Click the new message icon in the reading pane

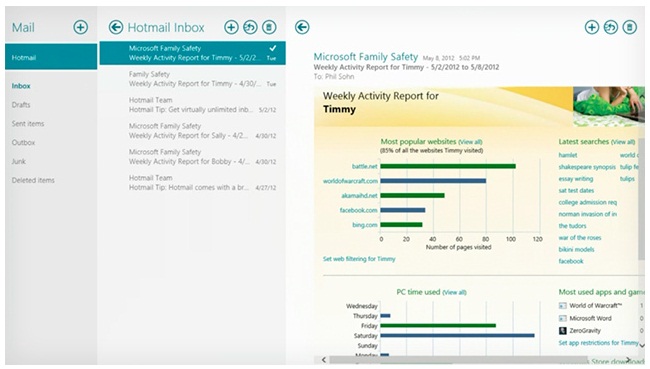point(592,27)
